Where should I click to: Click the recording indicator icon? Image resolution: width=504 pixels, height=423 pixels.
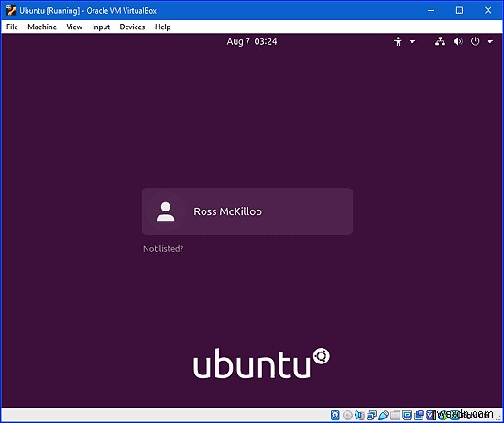coord(419,416)
